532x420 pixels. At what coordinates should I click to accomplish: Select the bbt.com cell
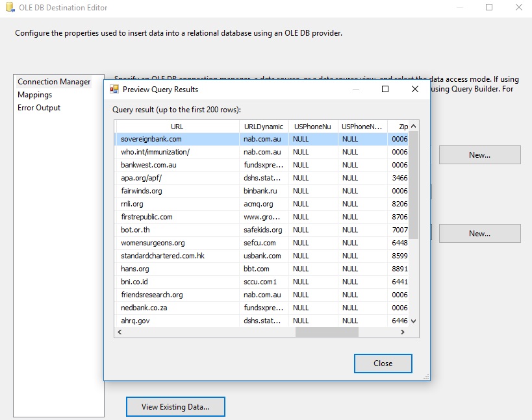(x=264, y=269)
